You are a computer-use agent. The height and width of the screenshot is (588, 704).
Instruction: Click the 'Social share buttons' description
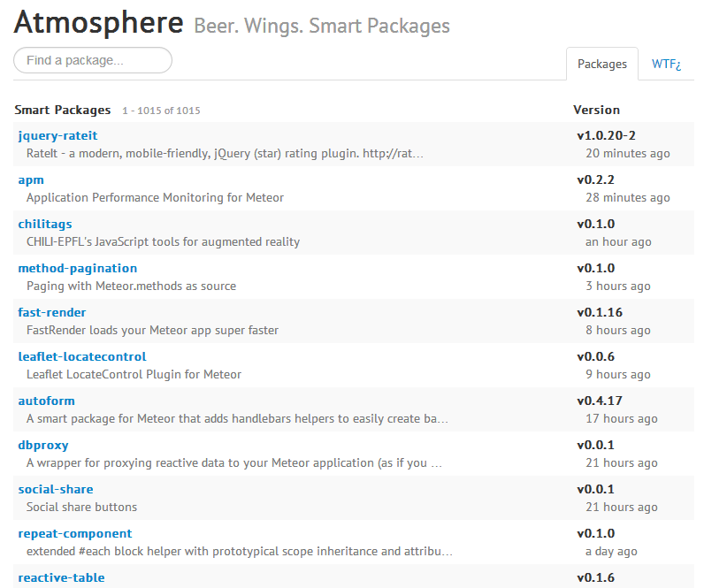tap(81, 508)
